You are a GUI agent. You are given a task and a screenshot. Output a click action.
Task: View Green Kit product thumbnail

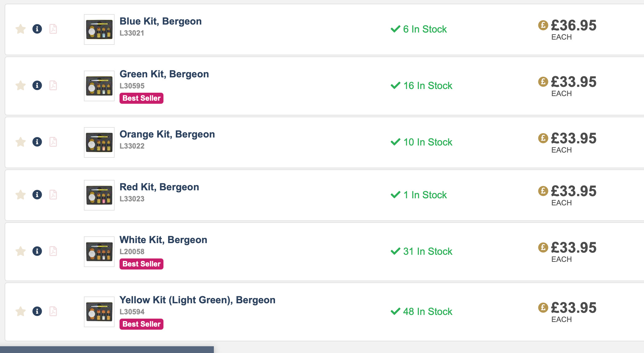coord(99,86)
